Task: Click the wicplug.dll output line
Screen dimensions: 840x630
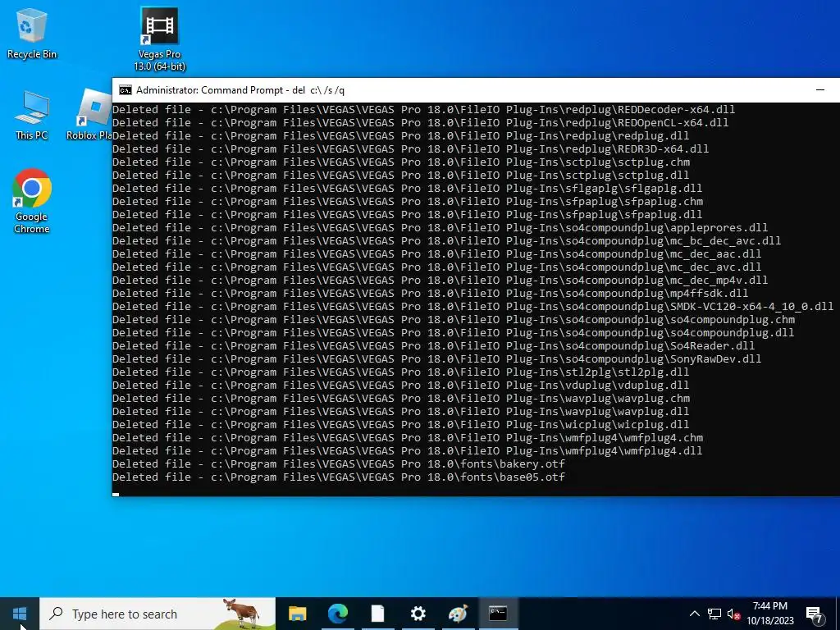Action: (400, 424)
